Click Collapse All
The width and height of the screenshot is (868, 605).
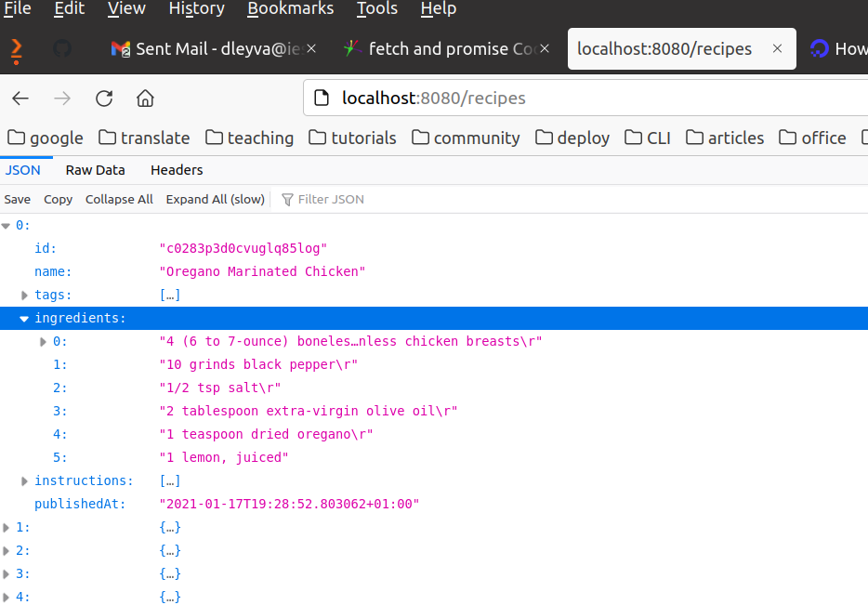click(x=119, y=199)
